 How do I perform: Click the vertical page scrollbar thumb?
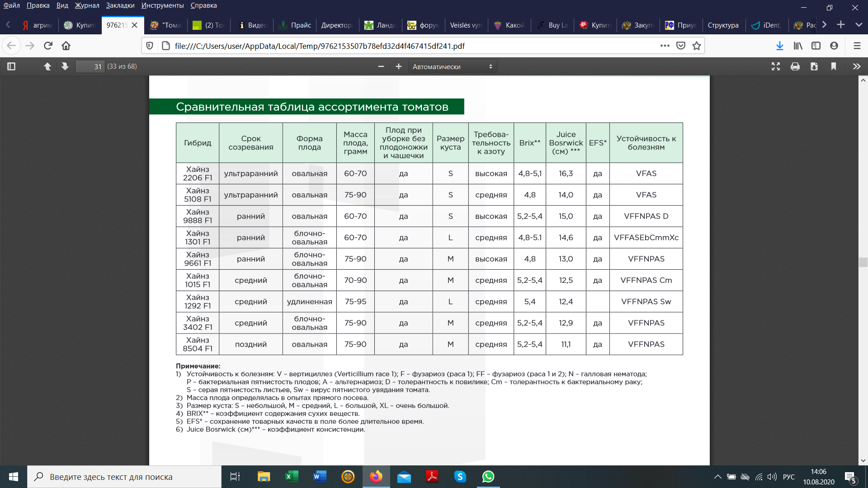point(863,262)
